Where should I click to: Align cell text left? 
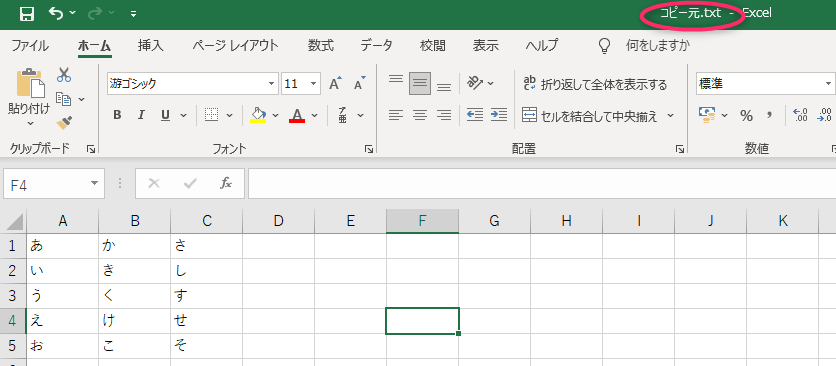(x=396, y=115)
